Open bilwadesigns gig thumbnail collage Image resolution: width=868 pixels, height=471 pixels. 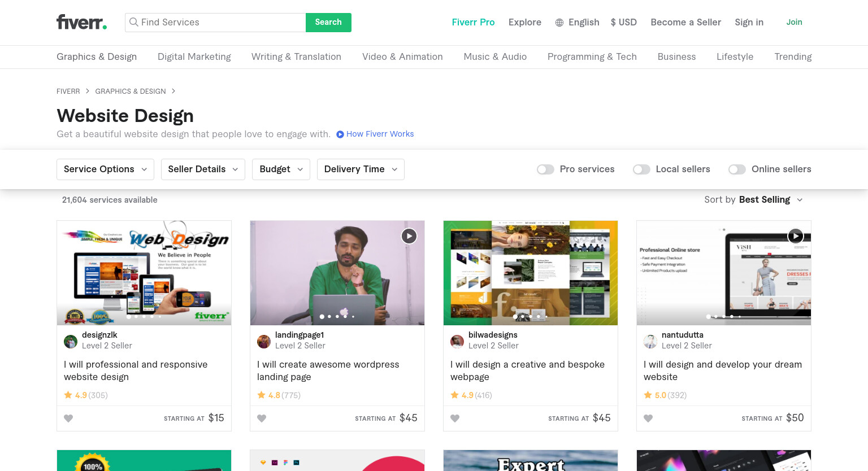pos(531,273)
